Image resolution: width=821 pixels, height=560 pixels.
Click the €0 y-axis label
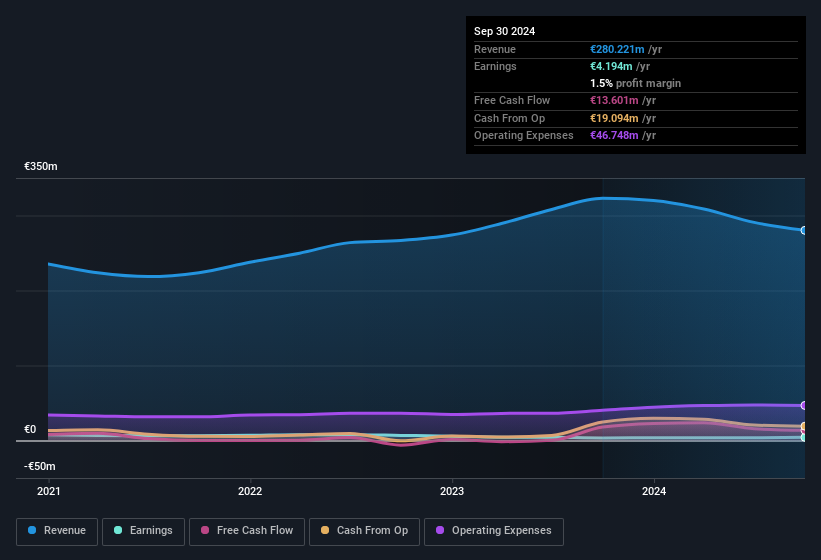30,429
